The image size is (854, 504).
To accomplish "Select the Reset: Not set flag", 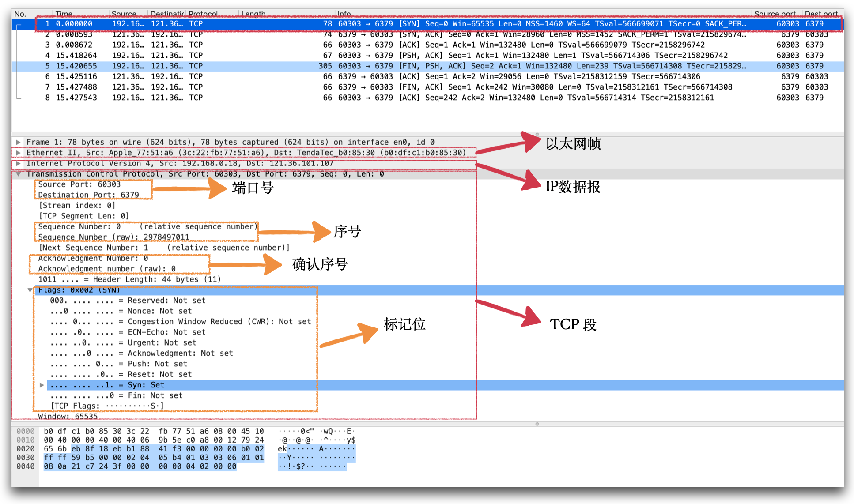I will pyautogui.click(x=121, y=375).
